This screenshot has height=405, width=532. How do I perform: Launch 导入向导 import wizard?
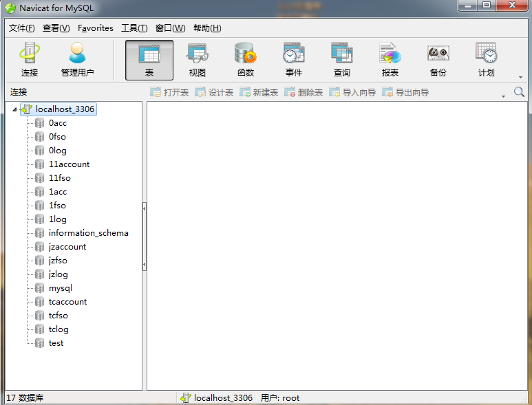pyautogui.click(x=352, y=92)
